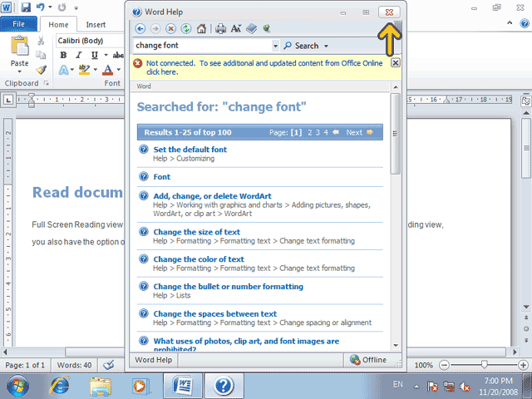The width and height of the screenshot is (532, 399).
Task: Apply the Text Highlight Color marker
Action: click(85, 70)
